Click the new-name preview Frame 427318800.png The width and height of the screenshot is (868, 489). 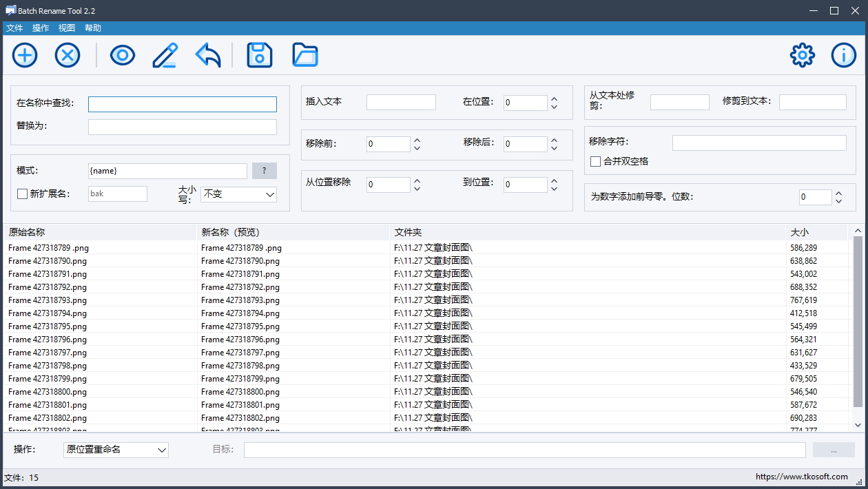[240, 392]
